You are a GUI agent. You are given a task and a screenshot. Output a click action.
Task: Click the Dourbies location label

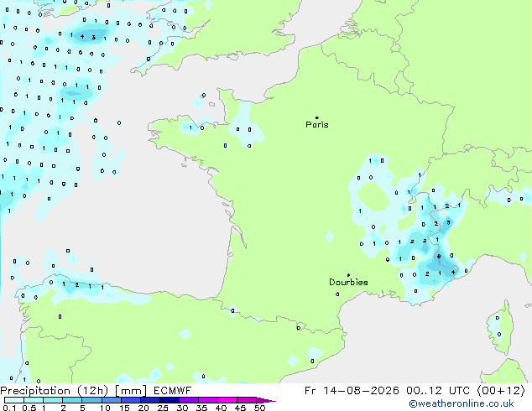(x=348, y=282)
